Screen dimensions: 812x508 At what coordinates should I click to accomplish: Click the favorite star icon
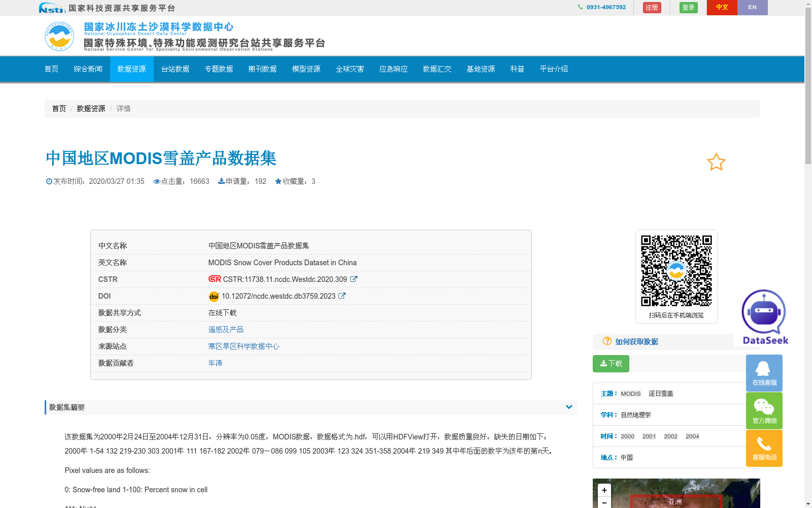(x=716, y=162)
